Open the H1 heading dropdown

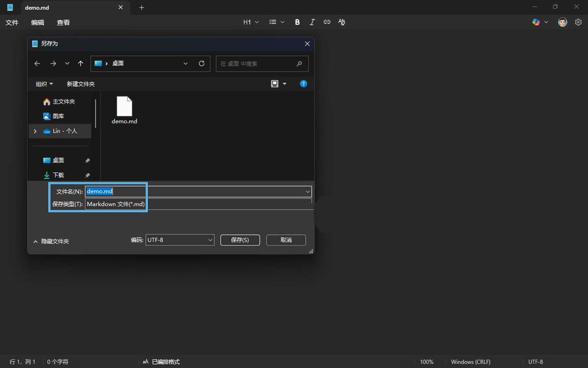point(251,22)
